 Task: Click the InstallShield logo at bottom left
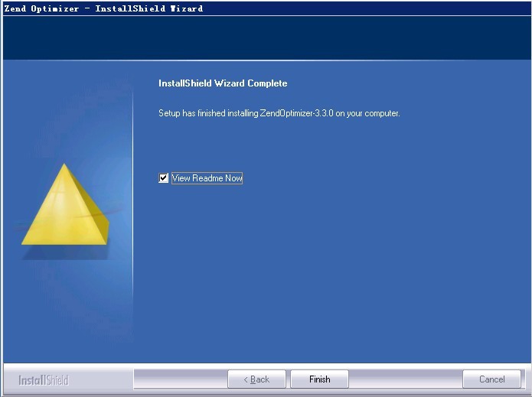pyautogui.click(x=43, y=380)
